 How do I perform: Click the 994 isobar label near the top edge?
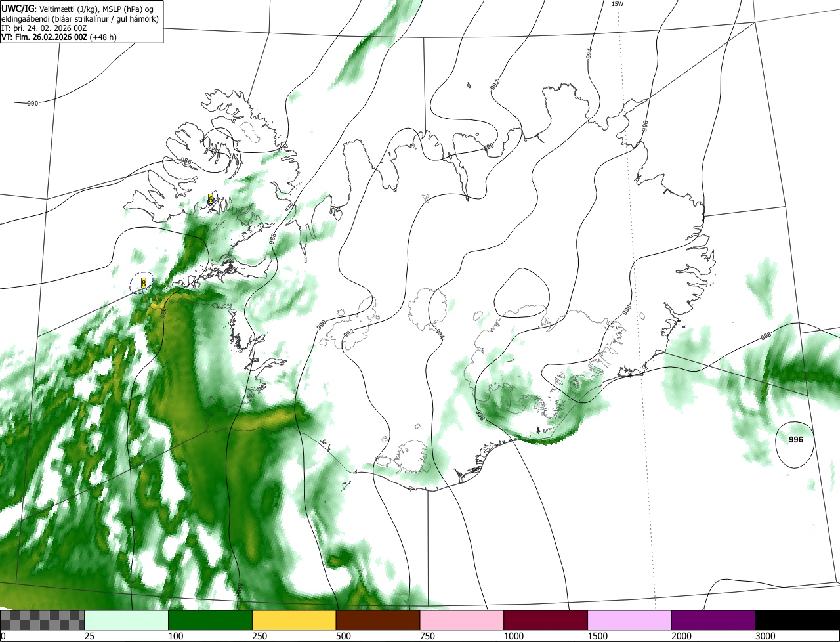[589, 53]
